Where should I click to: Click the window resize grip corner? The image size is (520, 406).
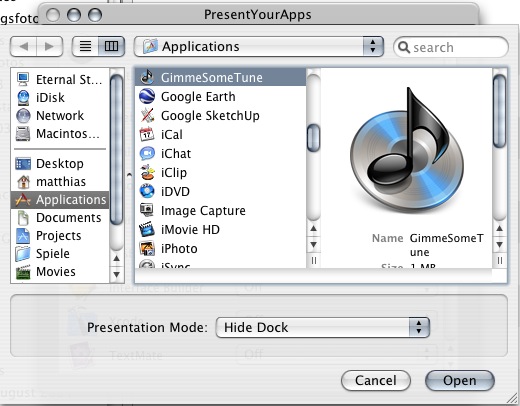click(512, 398)
